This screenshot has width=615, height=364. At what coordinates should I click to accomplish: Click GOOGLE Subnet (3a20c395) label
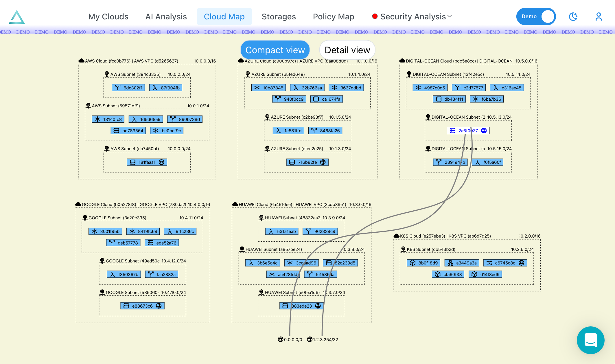(x=117, y=218)
